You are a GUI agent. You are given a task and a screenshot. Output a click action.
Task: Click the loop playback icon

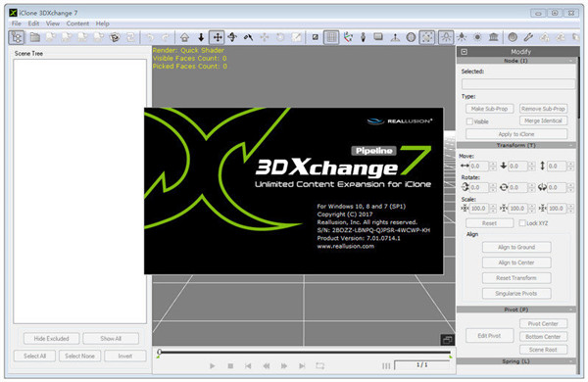pyautogui.click(x=319, y=366)
